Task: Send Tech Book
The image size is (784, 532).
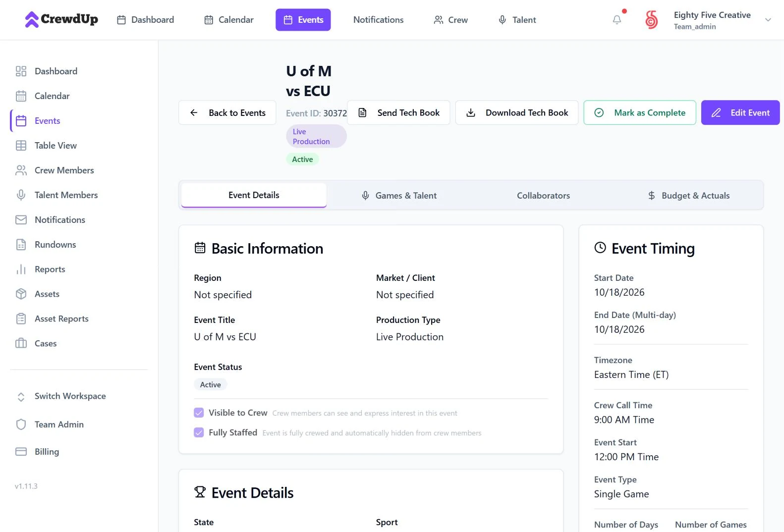Action: 398,113
